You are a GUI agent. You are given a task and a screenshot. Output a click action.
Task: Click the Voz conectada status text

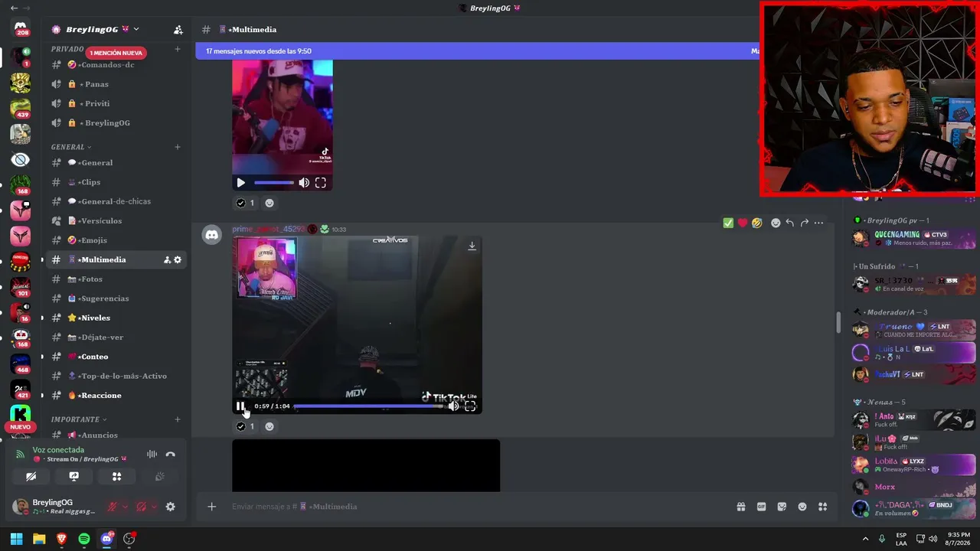(x=58, y=450)
